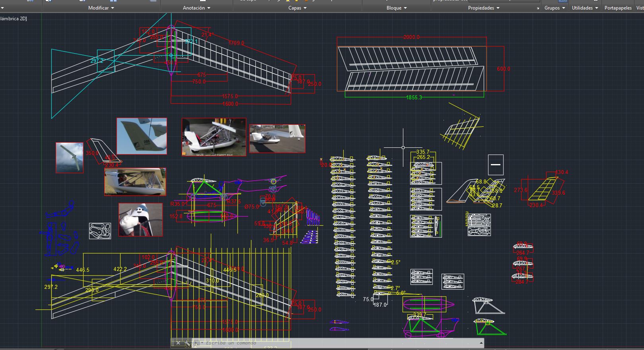This screenshot has width=644, height=350.
Task: Click the command line grip handle
Action: [173, 343]
